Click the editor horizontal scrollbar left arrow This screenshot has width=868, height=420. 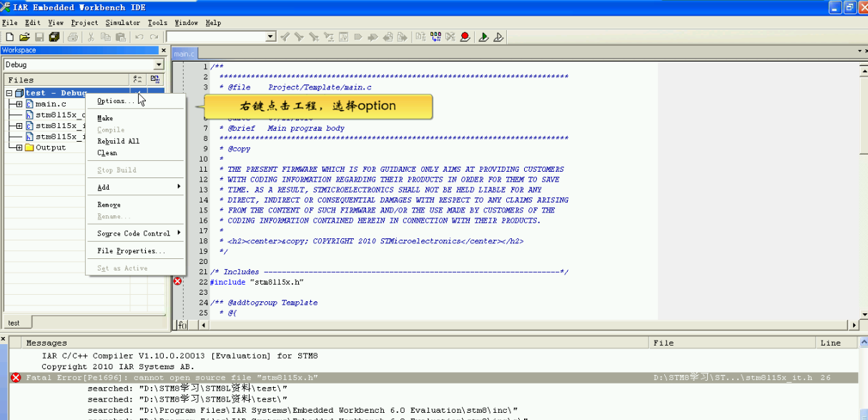[x=204, y=325]
